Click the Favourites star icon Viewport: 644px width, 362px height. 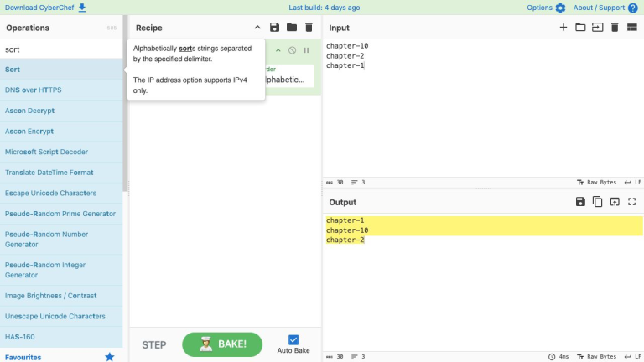(x=109, y=357)
